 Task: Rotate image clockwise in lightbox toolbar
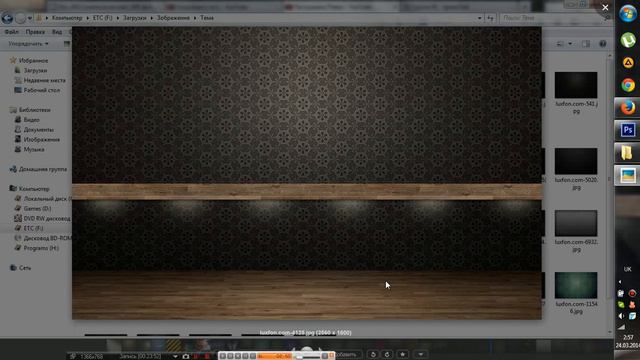coord(387,354)
